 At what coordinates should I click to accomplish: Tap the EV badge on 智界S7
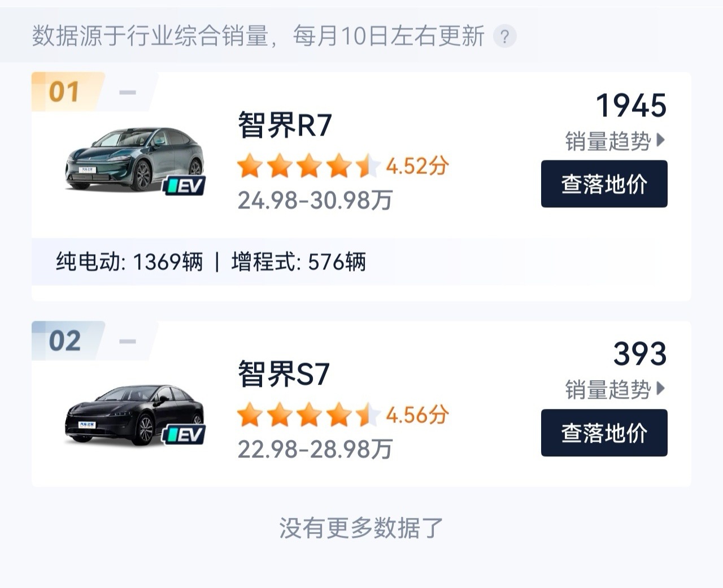tap(184, 434)
